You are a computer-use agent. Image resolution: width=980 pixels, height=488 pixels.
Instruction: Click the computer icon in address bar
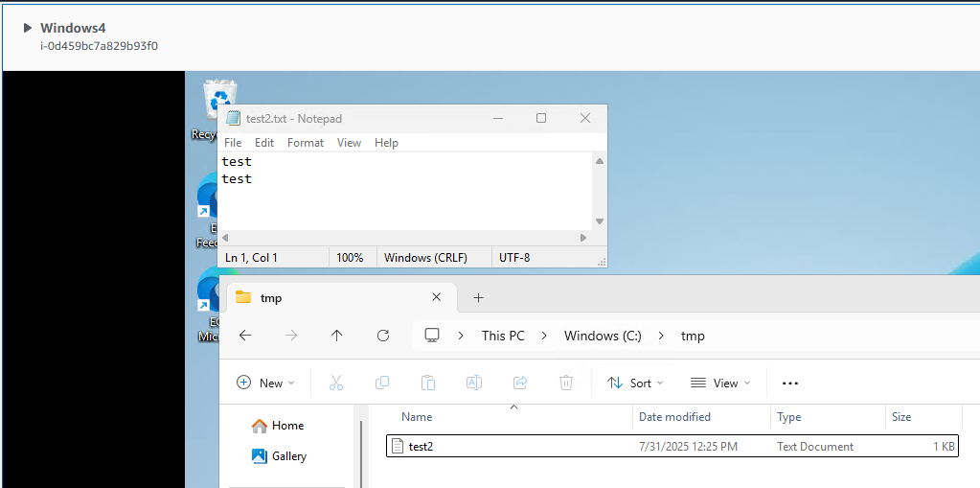point(432,336)
